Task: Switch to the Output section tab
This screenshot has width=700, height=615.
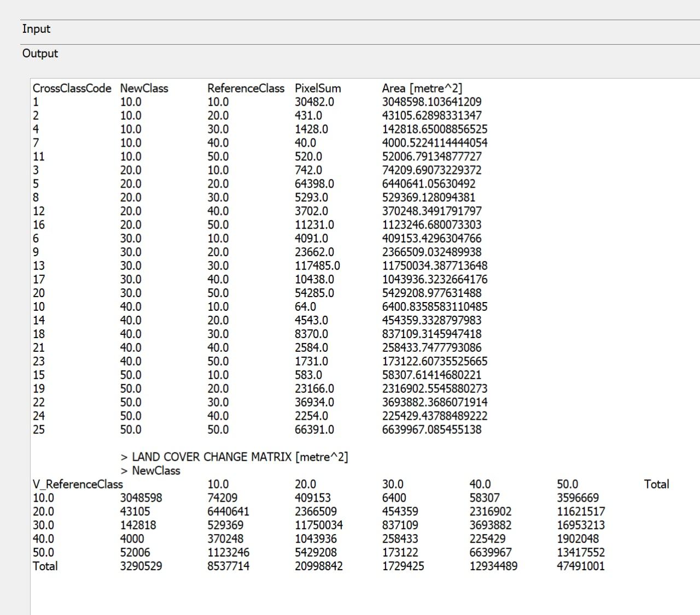Action: pyautogui.click(x=40, y=54)
